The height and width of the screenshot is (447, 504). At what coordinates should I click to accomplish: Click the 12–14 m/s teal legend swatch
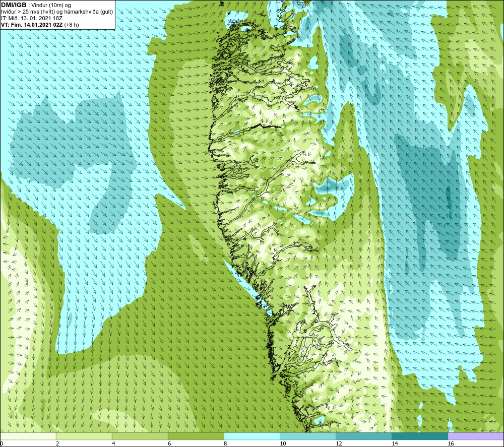tap(364, 436)
